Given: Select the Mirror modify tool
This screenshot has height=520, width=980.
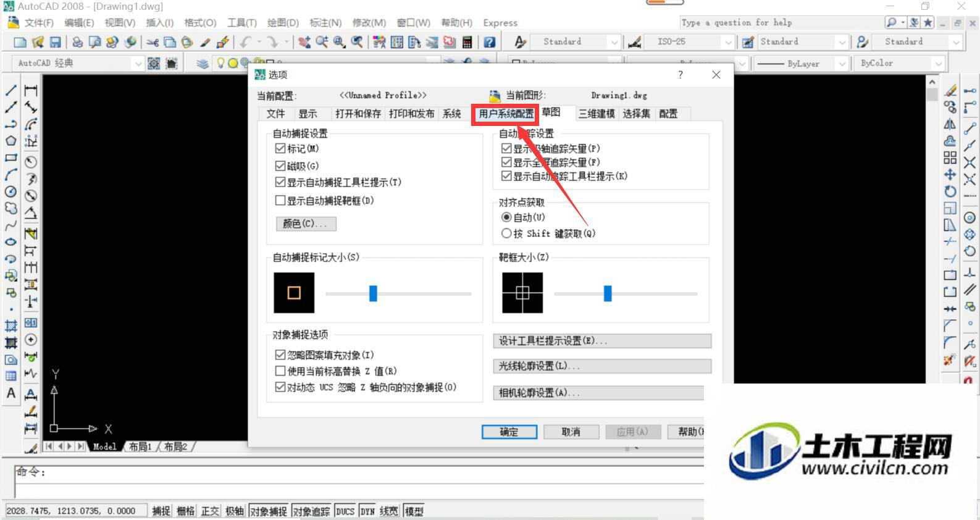Looking at the screenshot, I should point(950,124).
